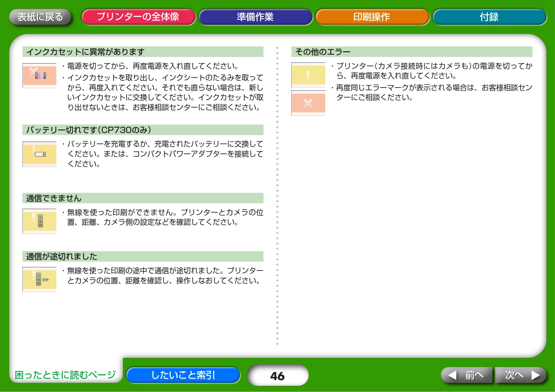Click the 通信できません phone icon

[x=39, y=221]
